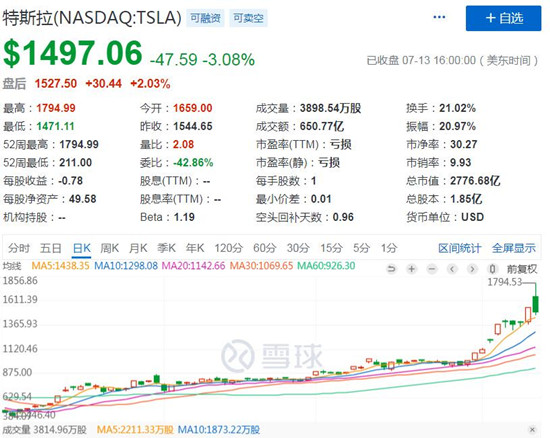550x438 pixels.
Task: Open 区间统计 range statistics
Action: [x=460, y=248]
